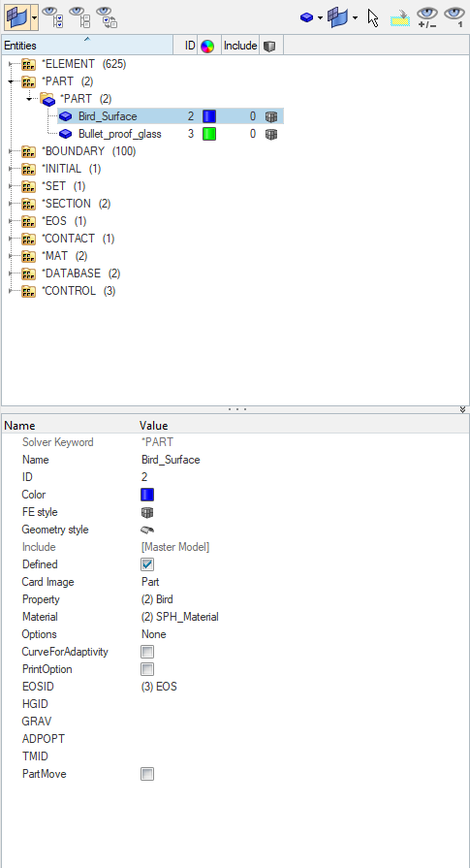The image size is (470, 868).
Task: Click the show/hide plus-minus eye icon
Action: [x=426, y=17]
